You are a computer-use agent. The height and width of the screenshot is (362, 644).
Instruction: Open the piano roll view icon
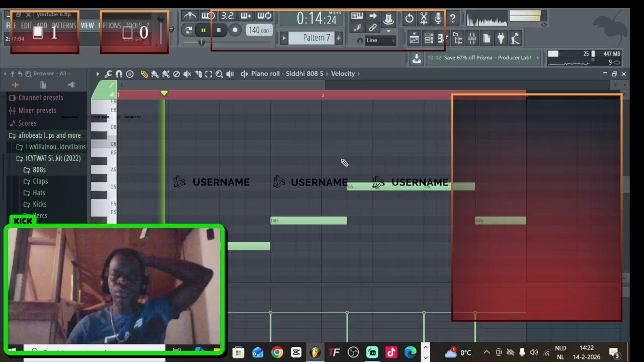[x=443, y=38]
